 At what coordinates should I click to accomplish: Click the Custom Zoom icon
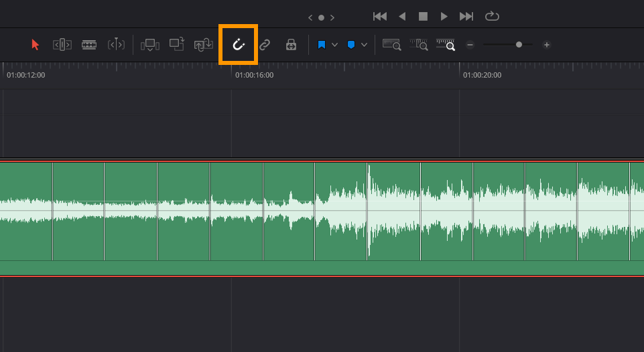(446, 45)
